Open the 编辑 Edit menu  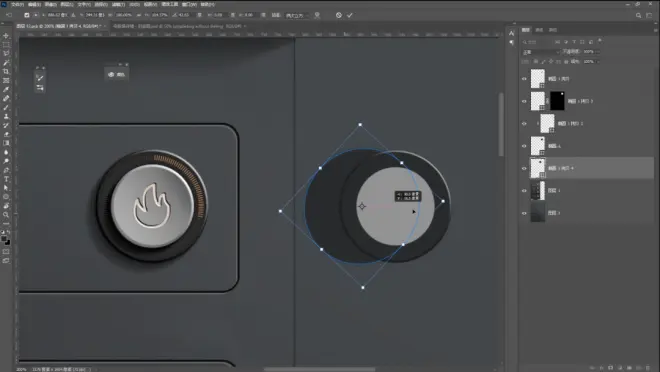35,5
